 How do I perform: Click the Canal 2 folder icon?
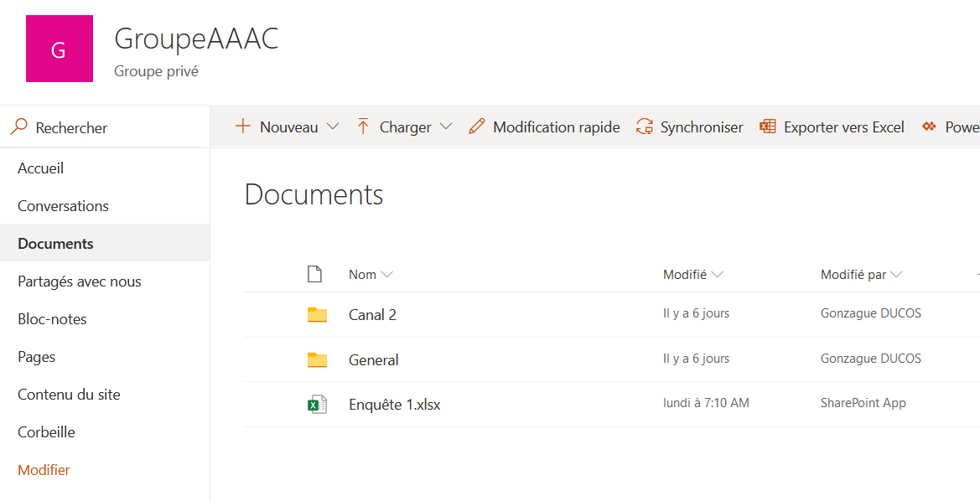click(316, 315)
